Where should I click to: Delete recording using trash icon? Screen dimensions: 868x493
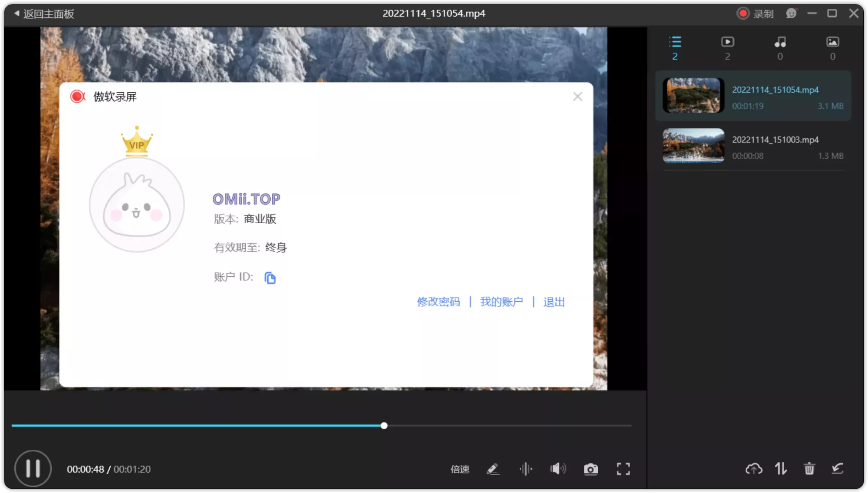tap(809, 468)
